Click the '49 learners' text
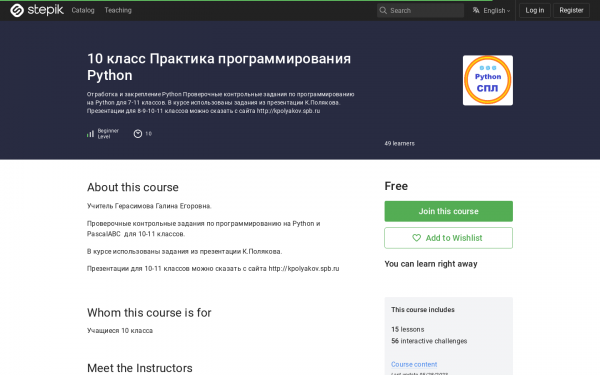Screen dimensions: 600x375 tap(399, 143)
